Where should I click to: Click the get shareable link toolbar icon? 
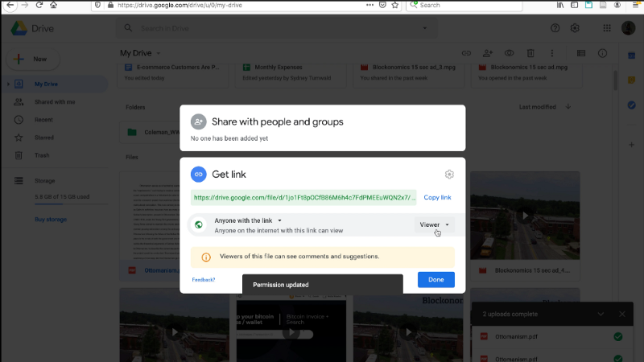tap(466, 53)
